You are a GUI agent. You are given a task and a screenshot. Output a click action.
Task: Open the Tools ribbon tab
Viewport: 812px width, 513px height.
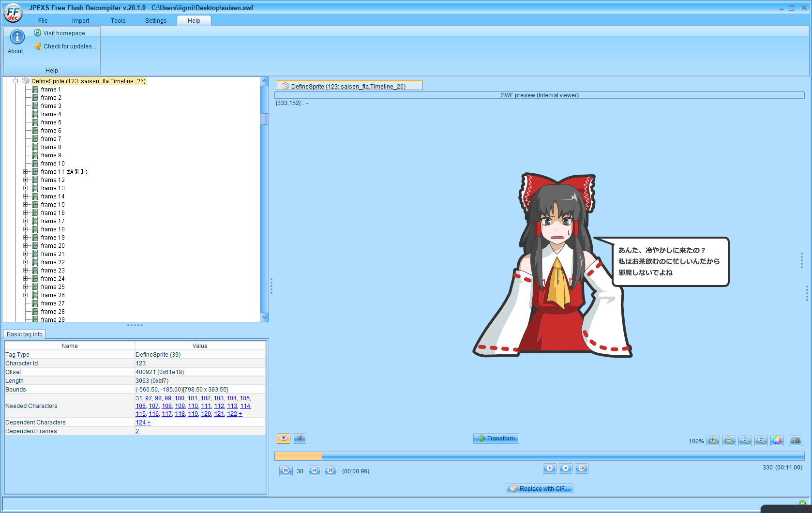(118, 21)
